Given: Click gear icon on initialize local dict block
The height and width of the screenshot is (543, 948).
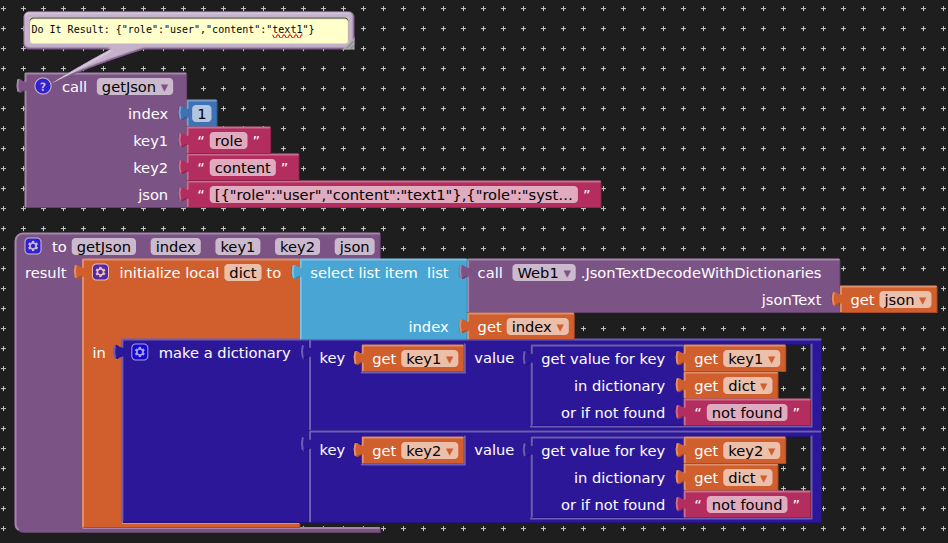Looking at the screenshot, I should tap(100, 273).
